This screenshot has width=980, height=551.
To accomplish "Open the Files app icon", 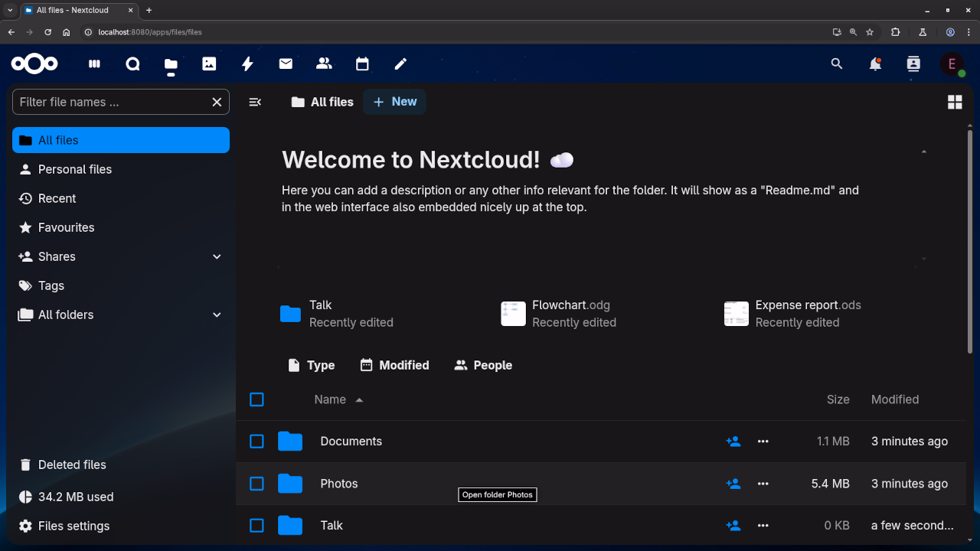I will coord(171,64).
